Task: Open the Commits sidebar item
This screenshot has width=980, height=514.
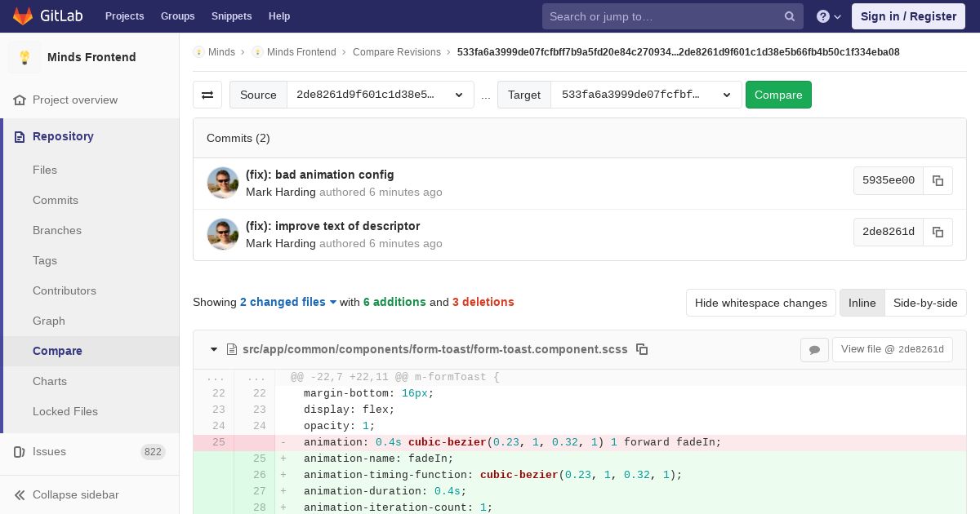Action: tap(56, 200)
